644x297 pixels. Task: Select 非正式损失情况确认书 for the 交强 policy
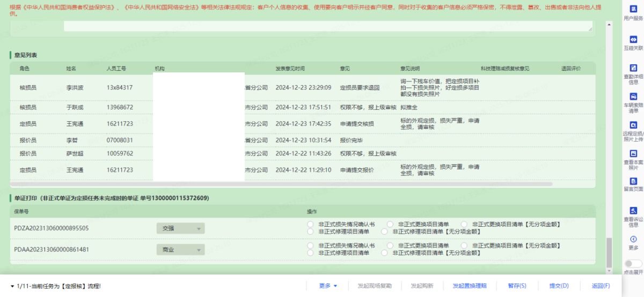[310, 224]
